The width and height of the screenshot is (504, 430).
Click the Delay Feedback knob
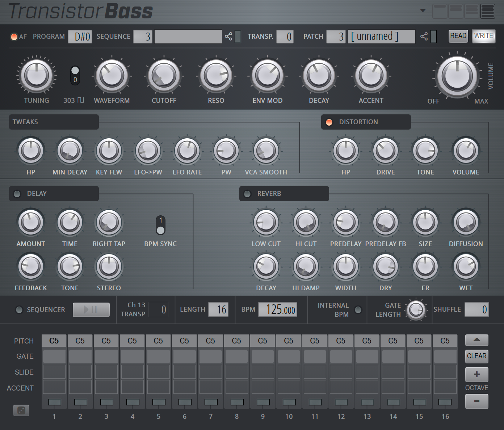click(31, 267)
